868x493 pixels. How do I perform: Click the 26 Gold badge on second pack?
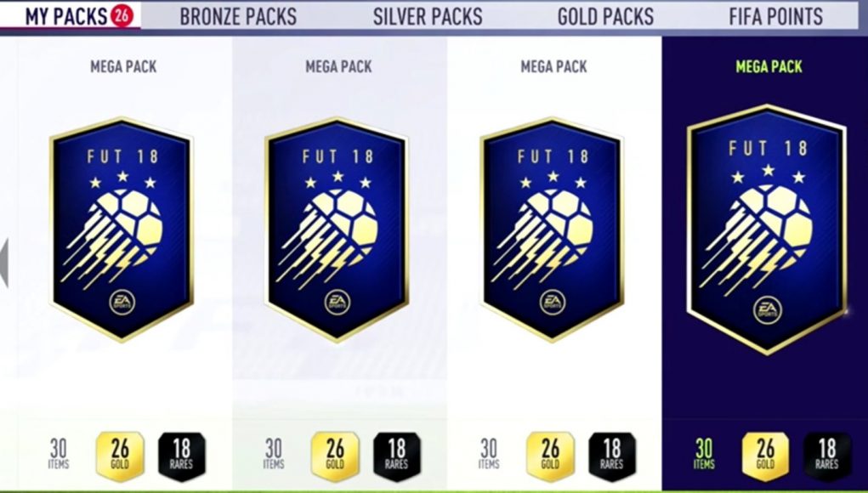335,456
